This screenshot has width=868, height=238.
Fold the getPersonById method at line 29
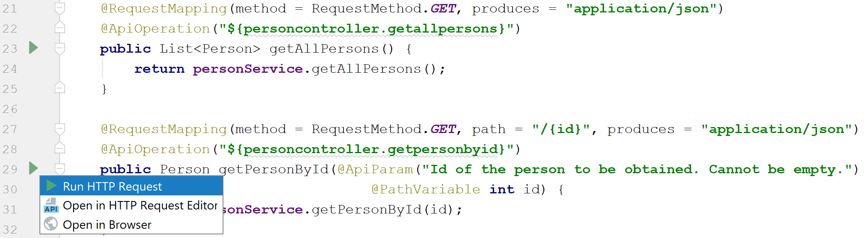click(x=60, y=168)
